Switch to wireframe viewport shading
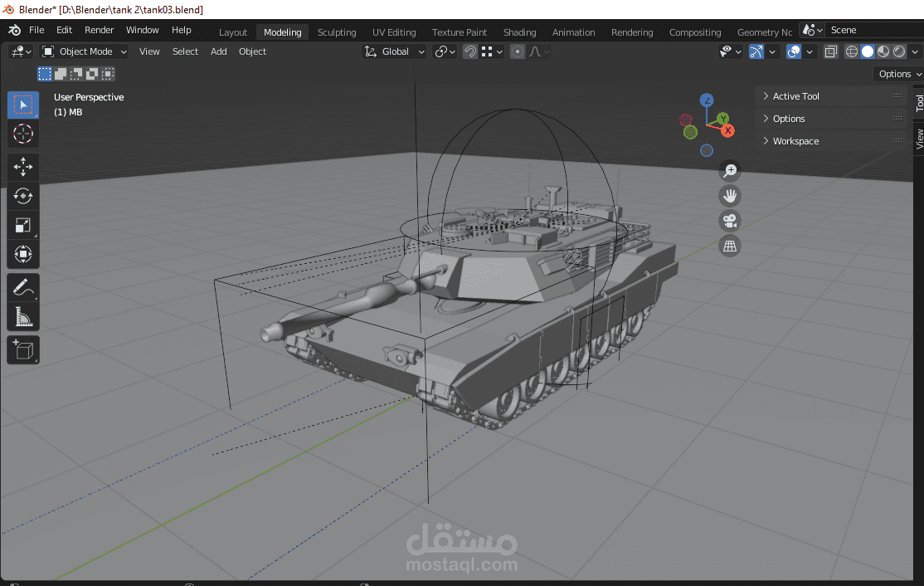The height and width of the screenshot is (586, 924). [852, 52]
